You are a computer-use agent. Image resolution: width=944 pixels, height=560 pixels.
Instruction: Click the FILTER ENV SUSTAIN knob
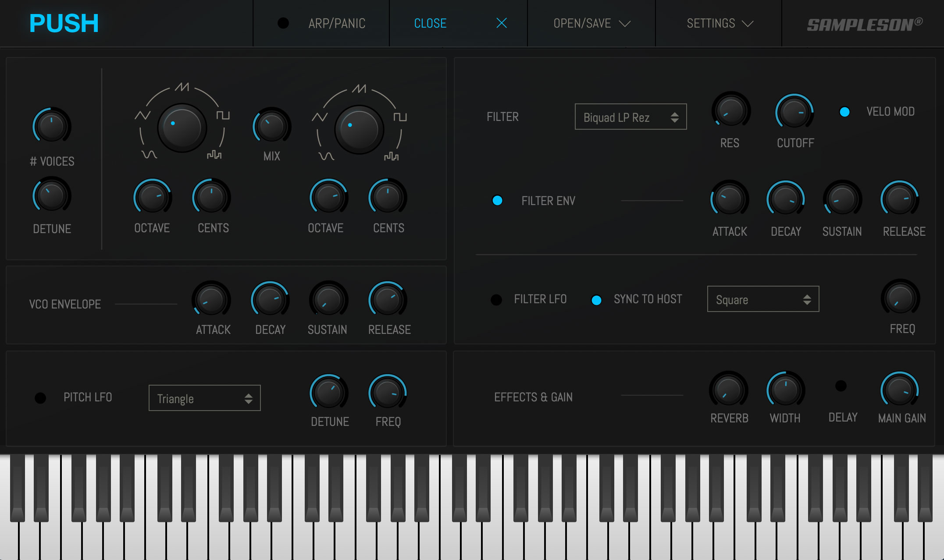[842, 199]
